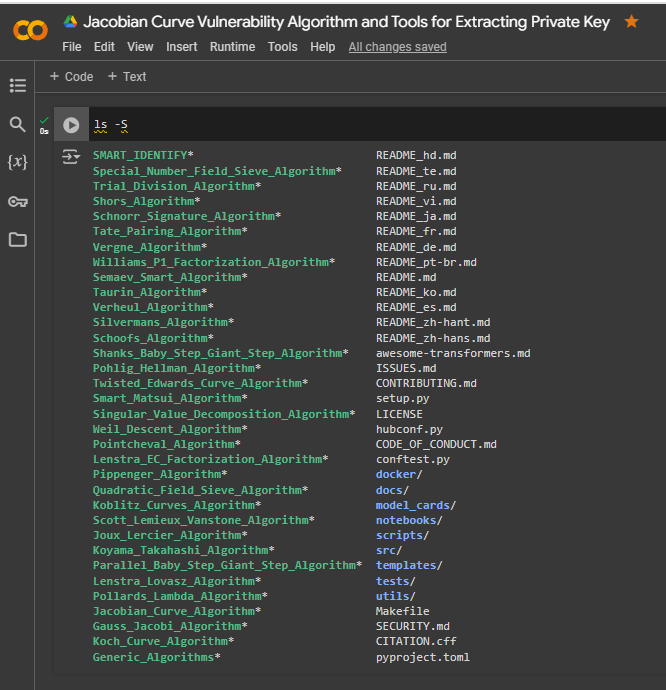Click the green check execution status

click(x=44, y=120)
